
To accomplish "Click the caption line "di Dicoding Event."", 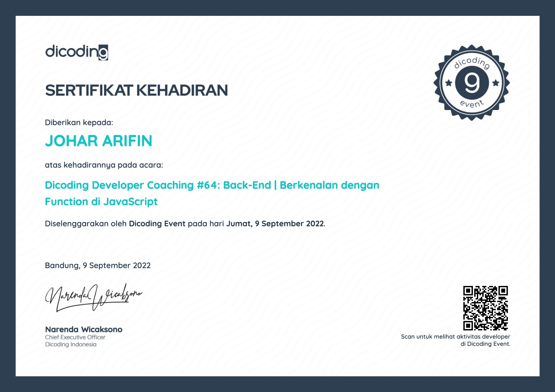I will 485,344.
